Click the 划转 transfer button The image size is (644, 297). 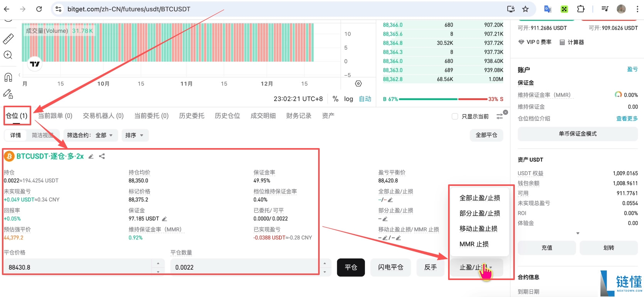609,248
